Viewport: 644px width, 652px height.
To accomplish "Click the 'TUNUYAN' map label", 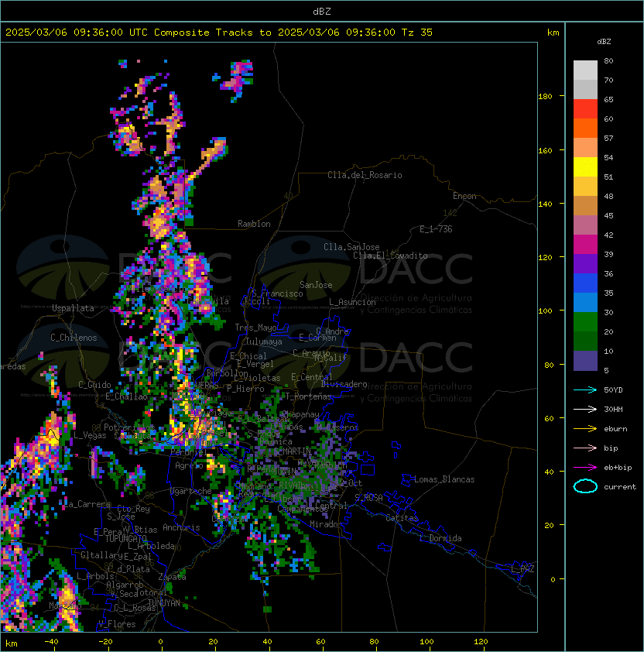I will 164,603.
